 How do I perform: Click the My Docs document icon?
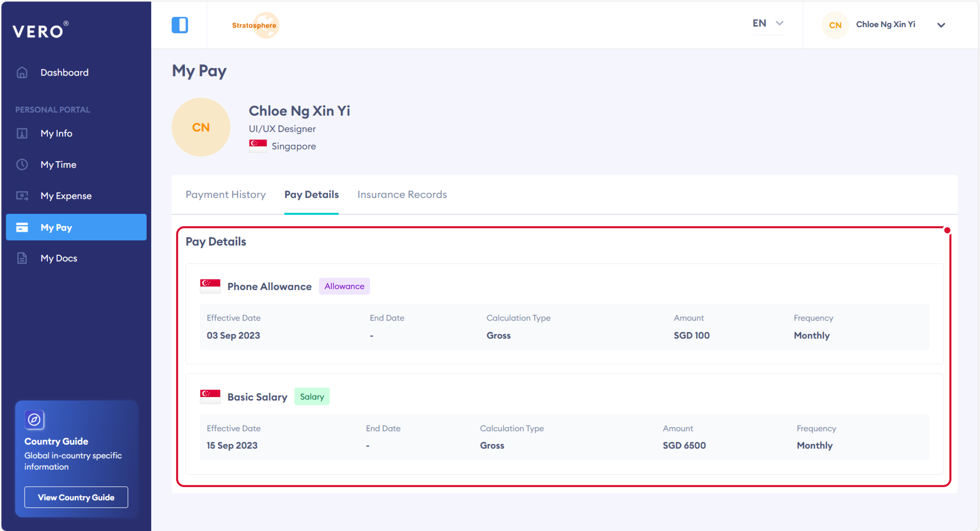22,258
